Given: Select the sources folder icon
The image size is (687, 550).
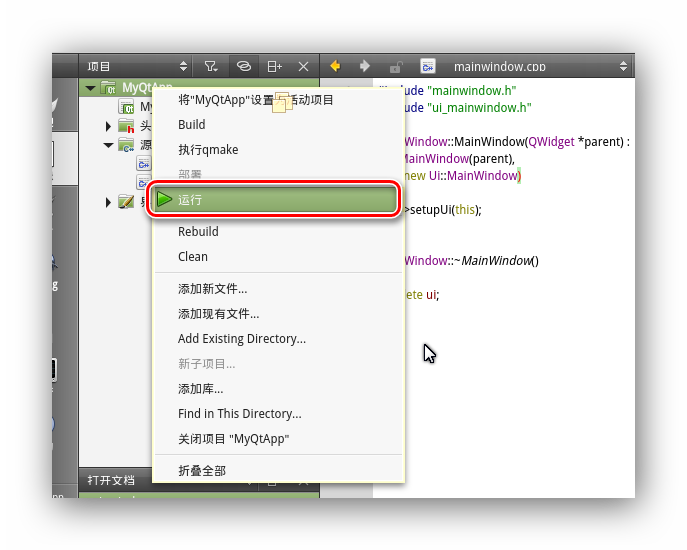Looking at the screenshot, I should [126, 145].
